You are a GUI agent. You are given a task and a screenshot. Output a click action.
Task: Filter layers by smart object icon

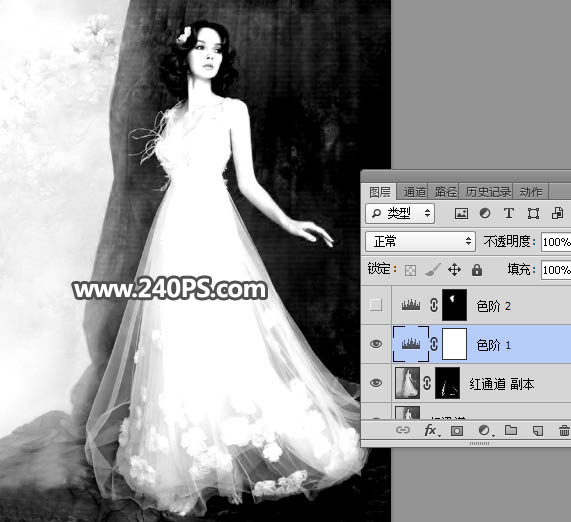coord(557,213)
